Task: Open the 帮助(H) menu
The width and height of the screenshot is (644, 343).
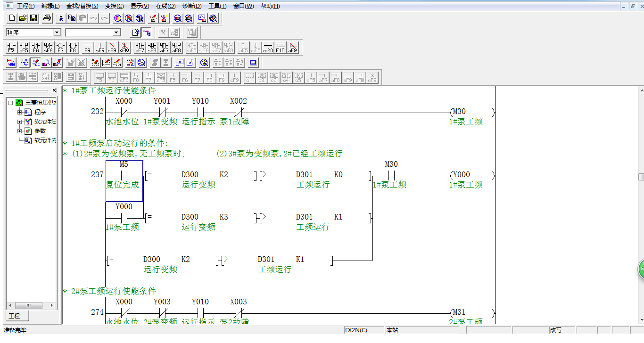Action: coord(270,6)
